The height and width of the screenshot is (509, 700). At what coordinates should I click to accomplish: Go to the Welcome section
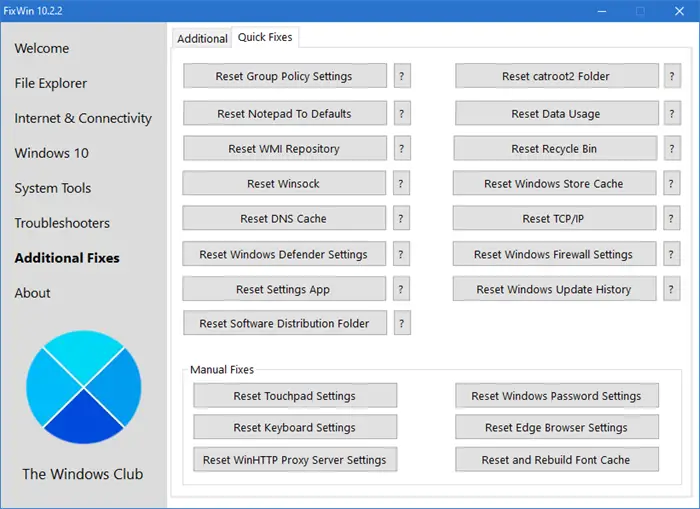tap(42, 48)
